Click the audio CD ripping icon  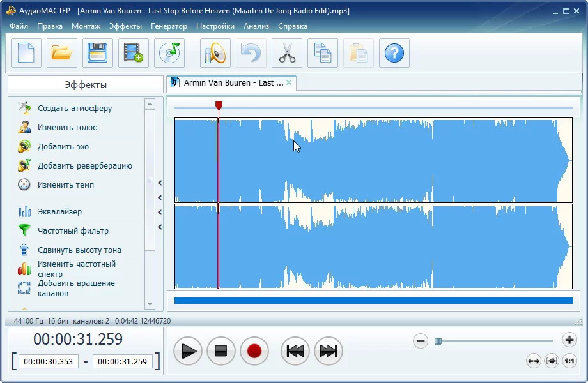[169, 53]
